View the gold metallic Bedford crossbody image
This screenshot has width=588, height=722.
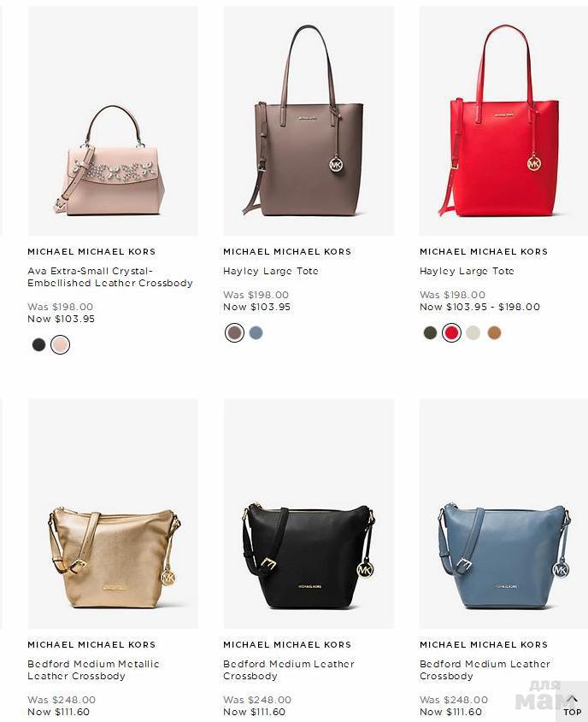coord(113,514)
